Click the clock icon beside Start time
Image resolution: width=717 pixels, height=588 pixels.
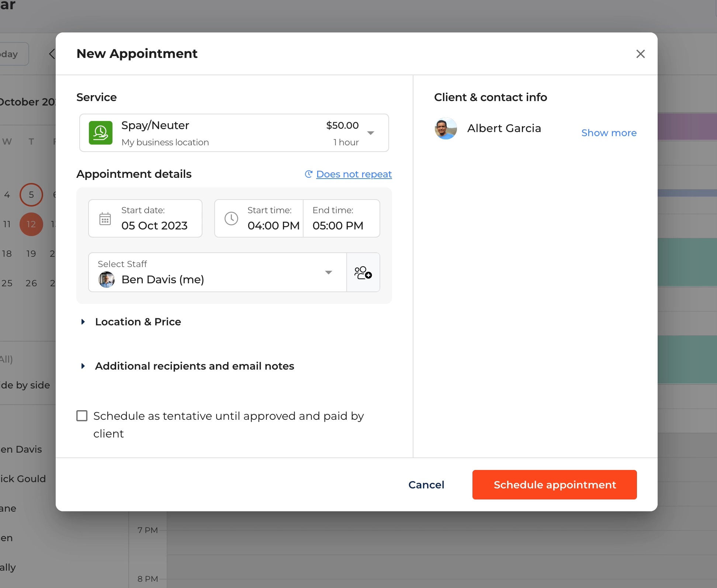pyautogui.click(x=231, y=219)
